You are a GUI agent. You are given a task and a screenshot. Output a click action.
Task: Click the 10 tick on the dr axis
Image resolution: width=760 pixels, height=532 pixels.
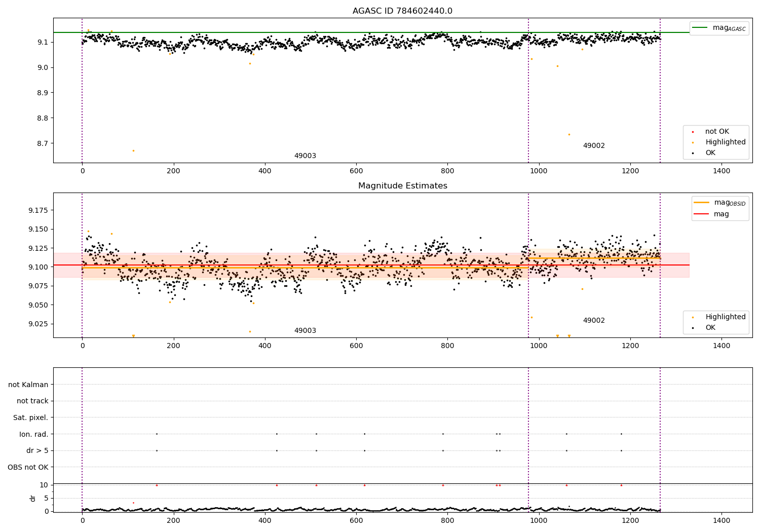(44, 485)
